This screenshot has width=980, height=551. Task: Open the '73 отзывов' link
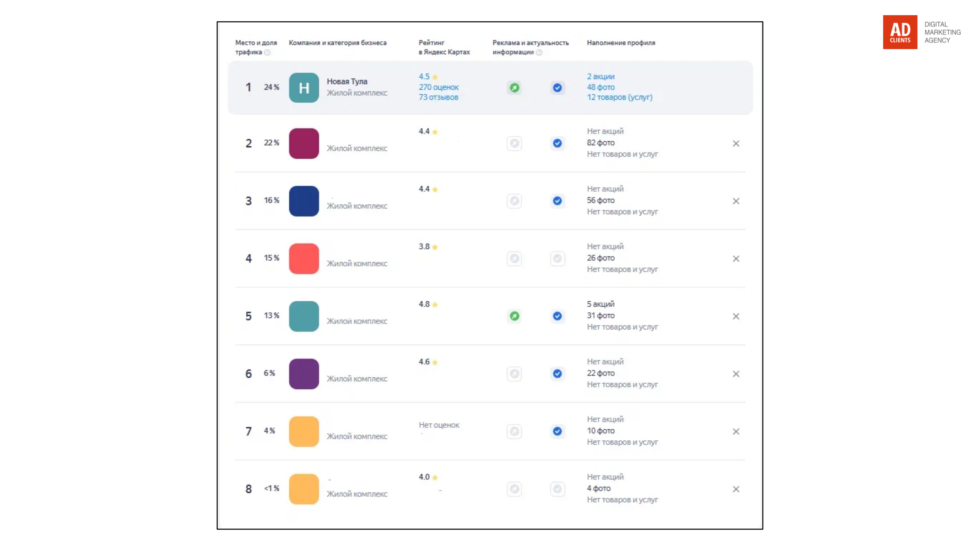pos(438,97)
